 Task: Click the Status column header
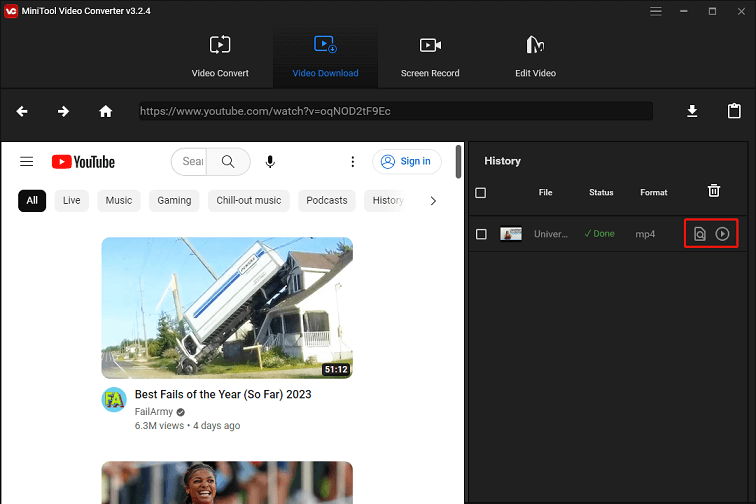[601, 192]
